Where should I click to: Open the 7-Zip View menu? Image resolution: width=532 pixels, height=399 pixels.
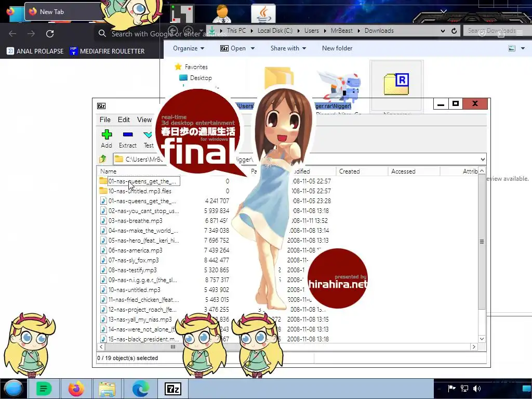click(x=144, y=119)
